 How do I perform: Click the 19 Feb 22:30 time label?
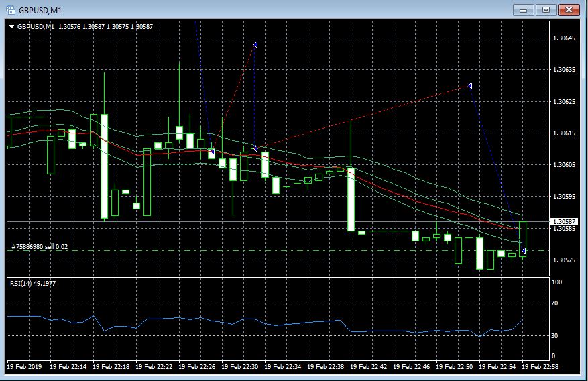click(x=239, y=366)
